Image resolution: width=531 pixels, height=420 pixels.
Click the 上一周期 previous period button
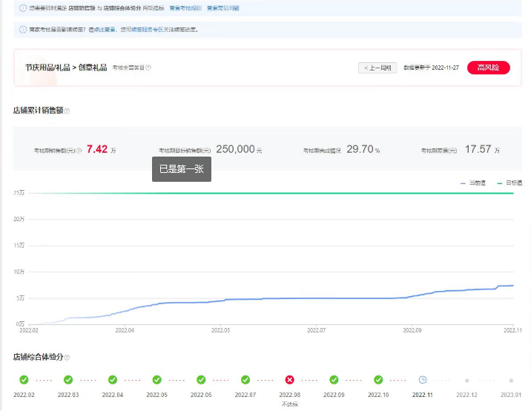coord(377,68)
